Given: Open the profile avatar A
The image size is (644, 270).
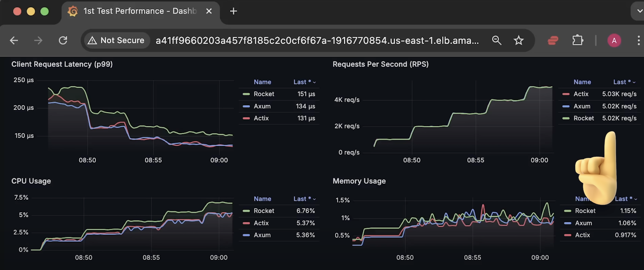Looking at the screenshot, I should pyautogui.click(x=614, y=41).
